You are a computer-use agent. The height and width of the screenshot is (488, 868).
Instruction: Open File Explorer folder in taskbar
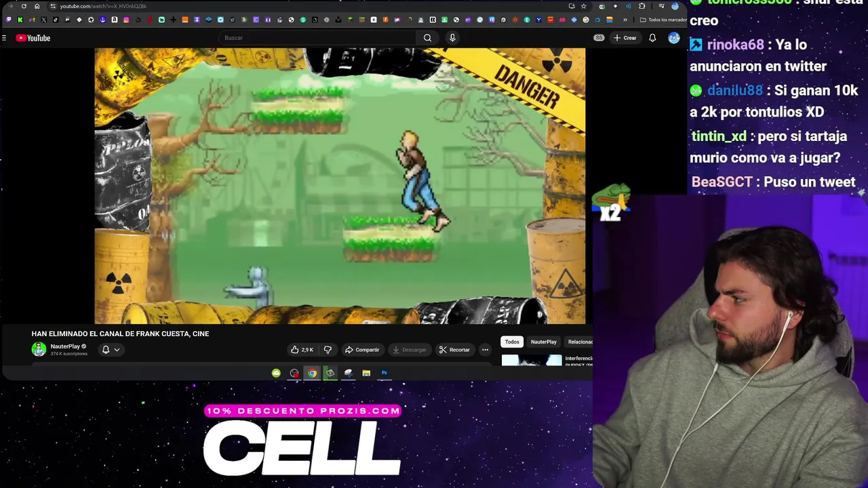(x=366, y=373)
